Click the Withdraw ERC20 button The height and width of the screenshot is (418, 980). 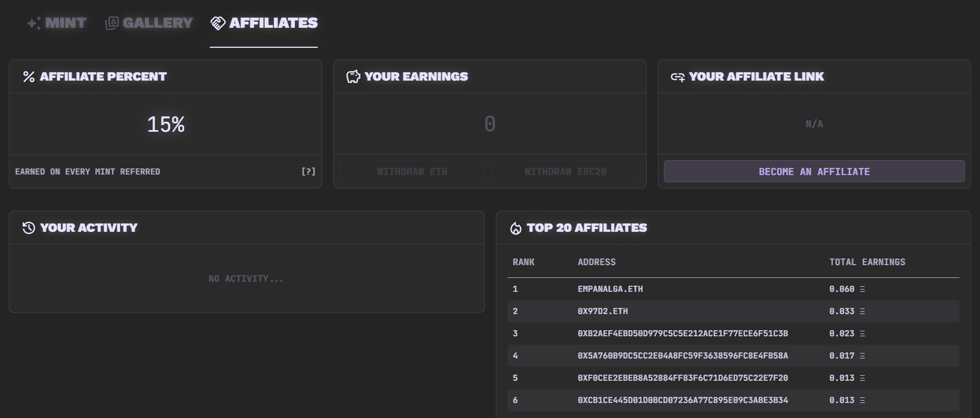565,172
